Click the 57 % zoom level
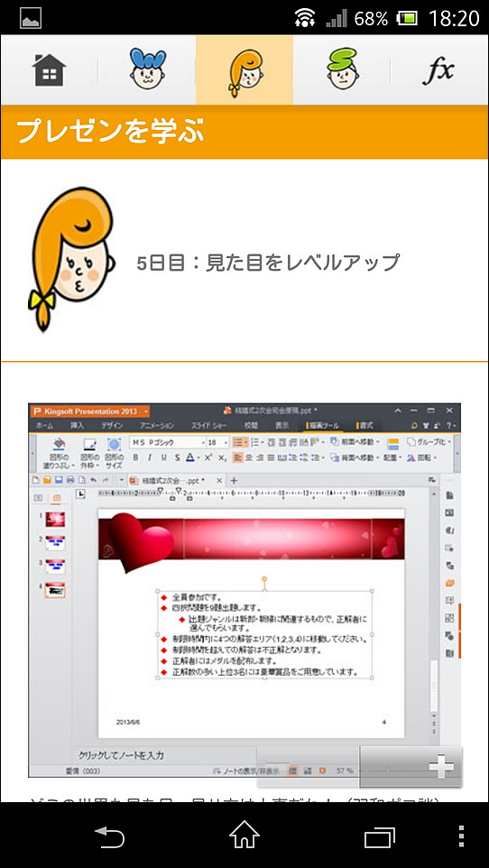489x868 pixels. 345,771
